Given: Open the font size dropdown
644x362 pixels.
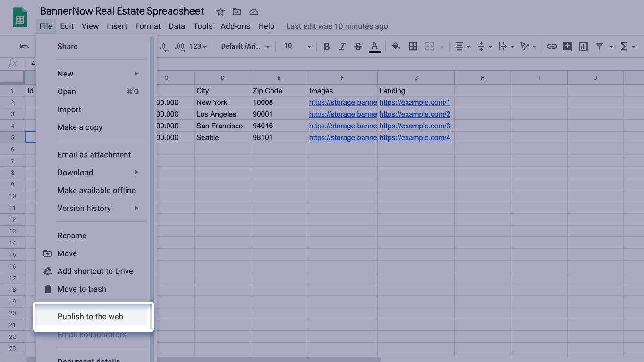Looking at the screenshot, I should [297, 46].
